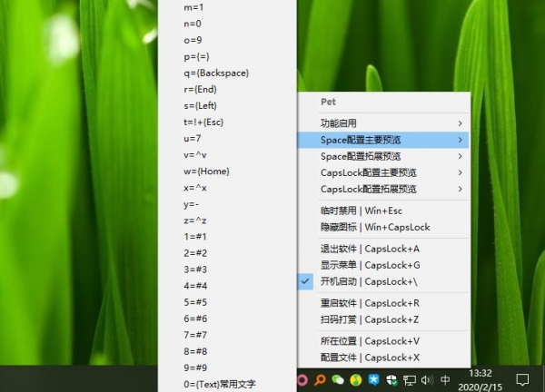
Task: Choose 显示菜单 | CapsLock+G
Action: click(383, 265)
